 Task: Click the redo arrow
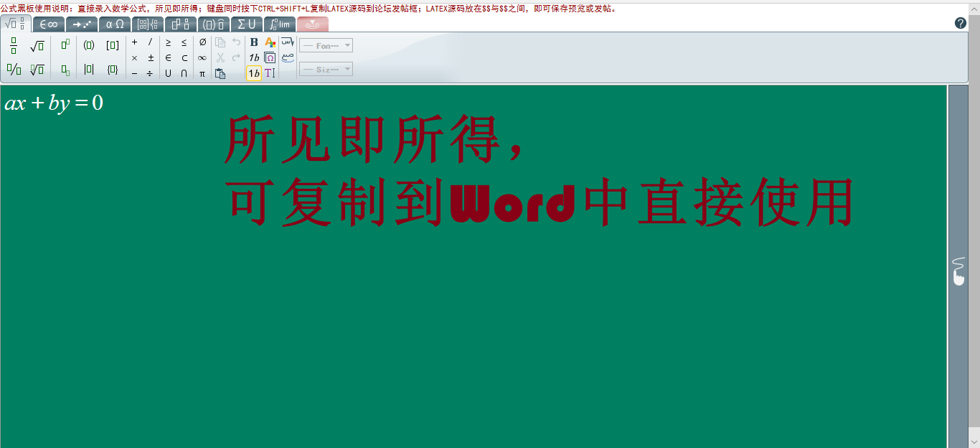(x=236, y=57)
